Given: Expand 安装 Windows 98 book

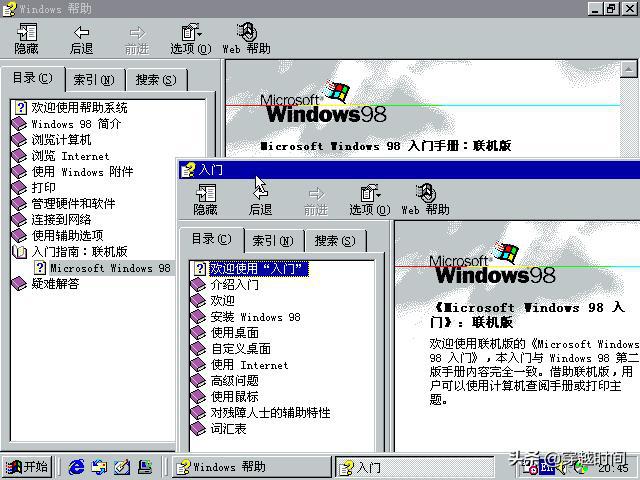Looking at the screenshot, I should click(246, 317).
